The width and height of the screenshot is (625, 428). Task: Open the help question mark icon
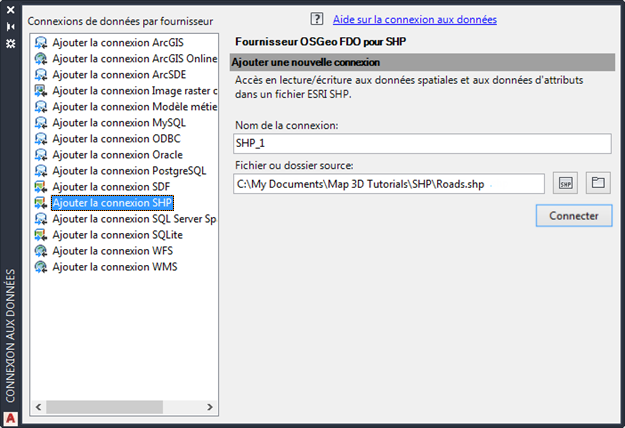click(x=317, y=19)
